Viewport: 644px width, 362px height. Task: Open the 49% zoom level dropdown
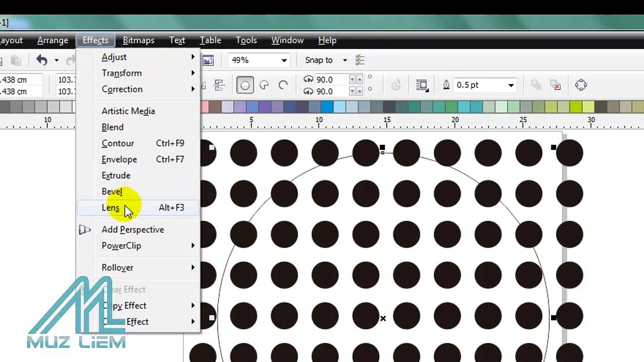click(284, 60)
